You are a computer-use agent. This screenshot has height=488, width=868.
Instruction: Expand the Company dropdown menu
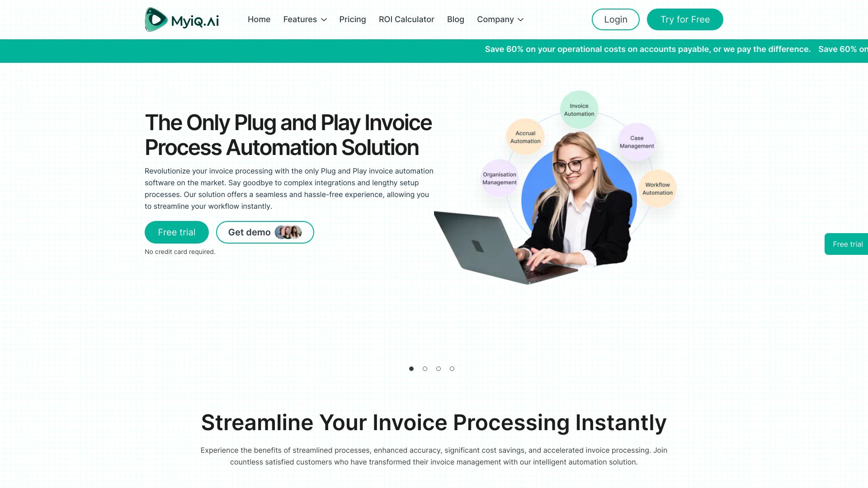[500, 19]
